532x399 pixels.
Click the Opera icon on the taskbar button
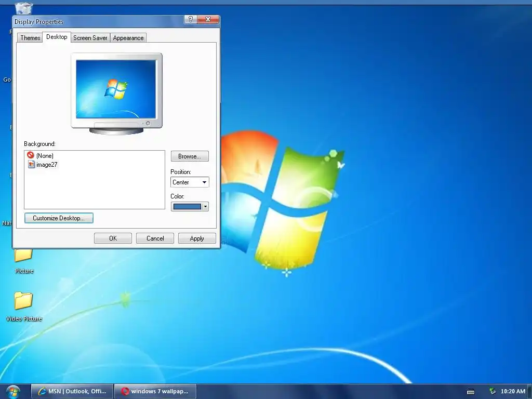[x=125, y=391]
